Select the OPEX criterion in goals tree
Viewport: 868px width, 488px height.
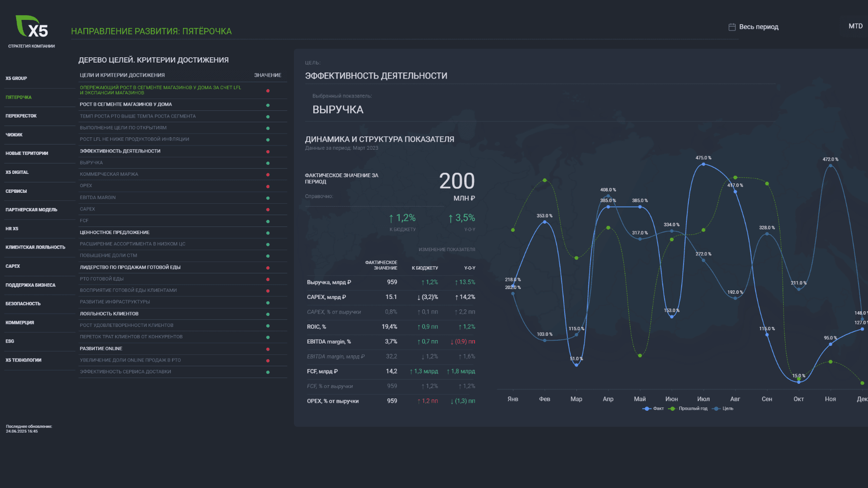pos(183,186)
